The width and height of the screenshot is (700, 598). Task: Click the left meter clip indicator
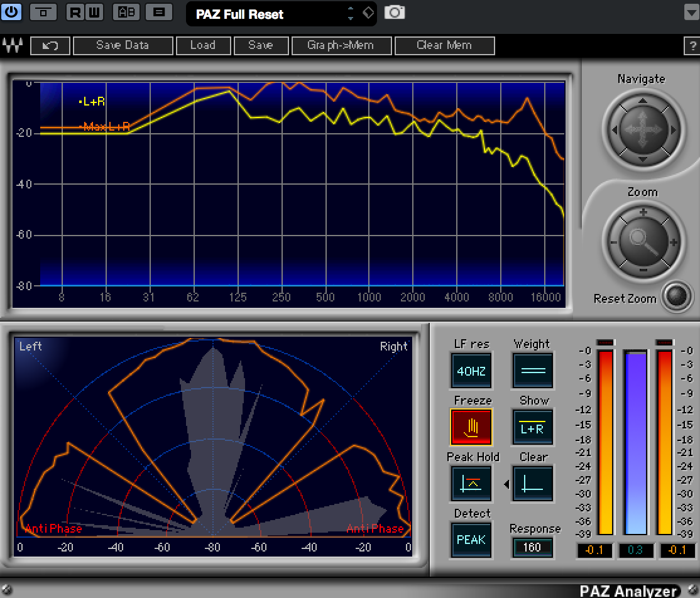click(x=606, y=342)
